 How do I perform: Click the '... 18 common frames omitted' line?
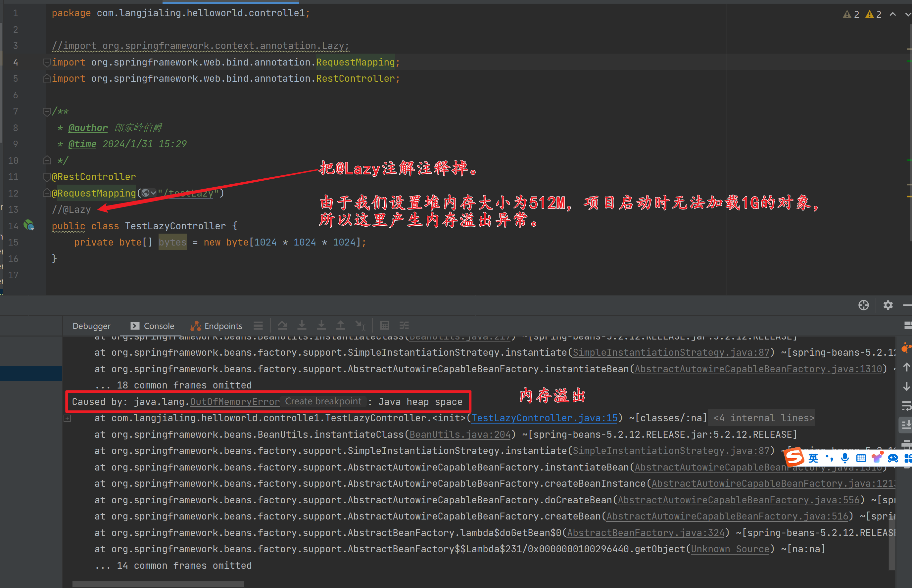coord(173,385)
